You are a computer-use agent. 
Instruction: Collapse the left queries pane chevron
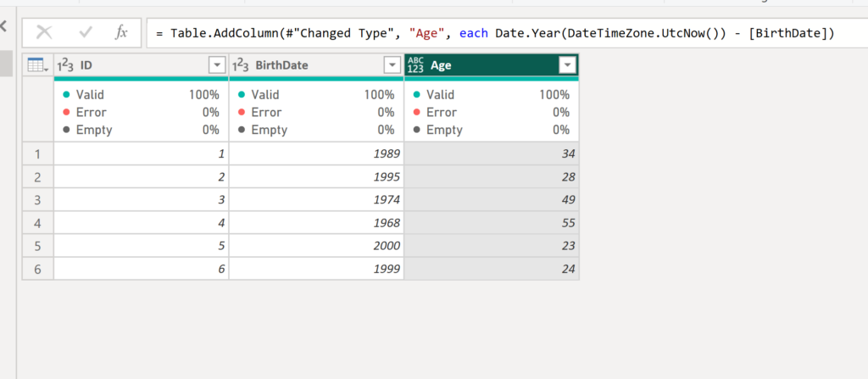coord(3,26)
